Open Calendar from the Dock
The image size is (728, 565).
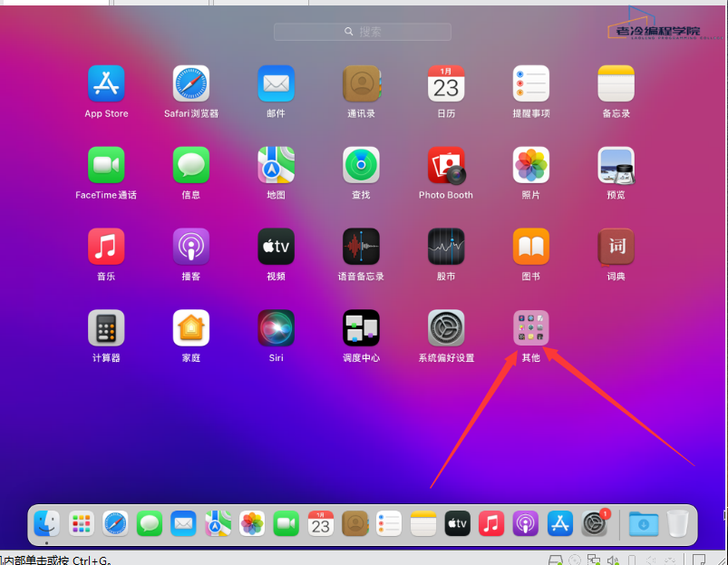click(320, 523)
